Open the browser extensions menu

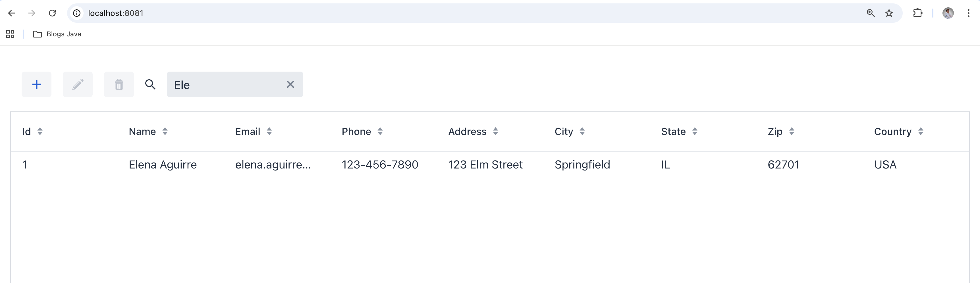pos(917,13)
